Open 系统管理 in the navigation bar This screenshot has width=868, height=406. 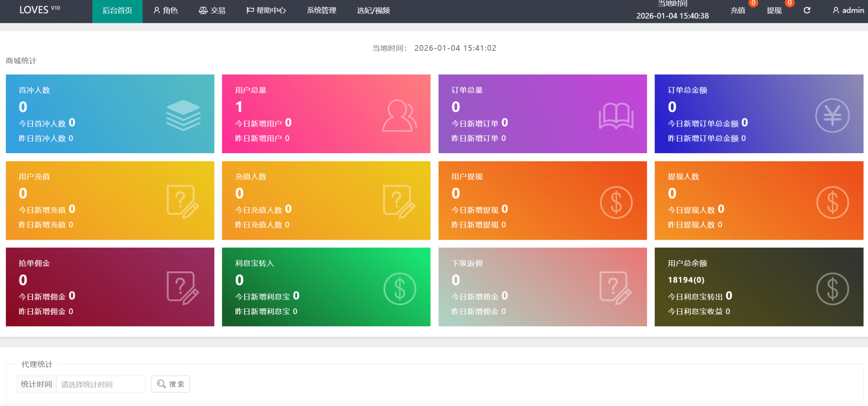click(321, 11)
